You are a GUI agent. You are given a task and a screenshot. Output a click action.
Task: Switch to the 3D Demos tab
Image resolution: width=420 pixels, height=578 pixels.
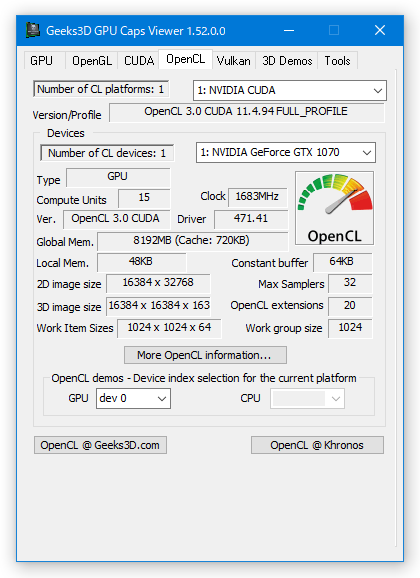click(x=287, y=60)
